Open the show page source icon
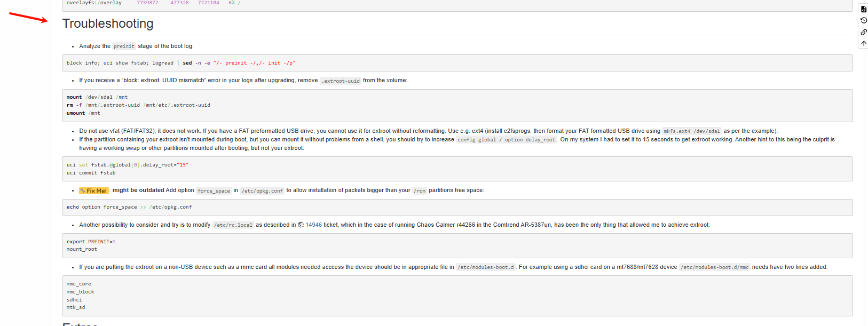Viewport: 868px width, 326px height. click(x=863, y=9)
